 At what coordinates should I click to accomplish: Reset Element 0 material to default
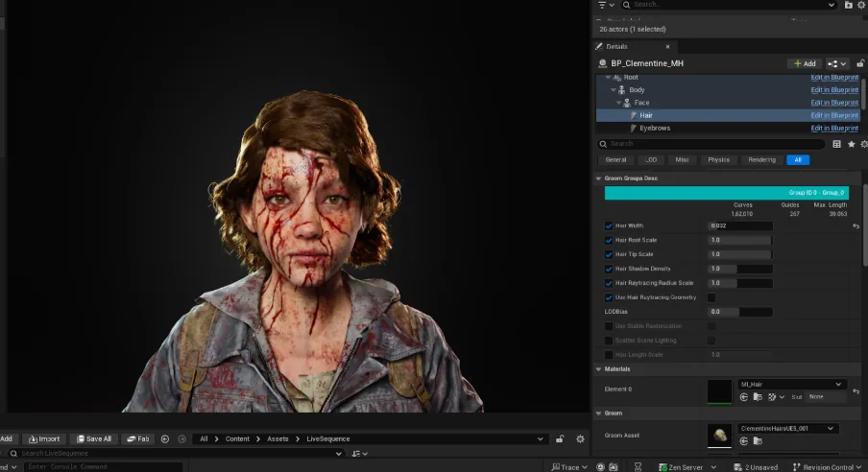tap(856, 391)
